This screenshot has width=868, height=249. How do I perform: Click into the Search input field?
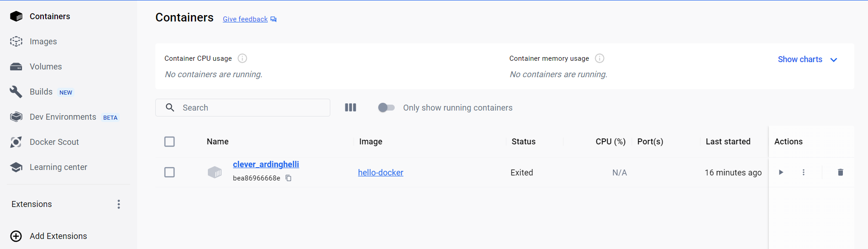243,107
